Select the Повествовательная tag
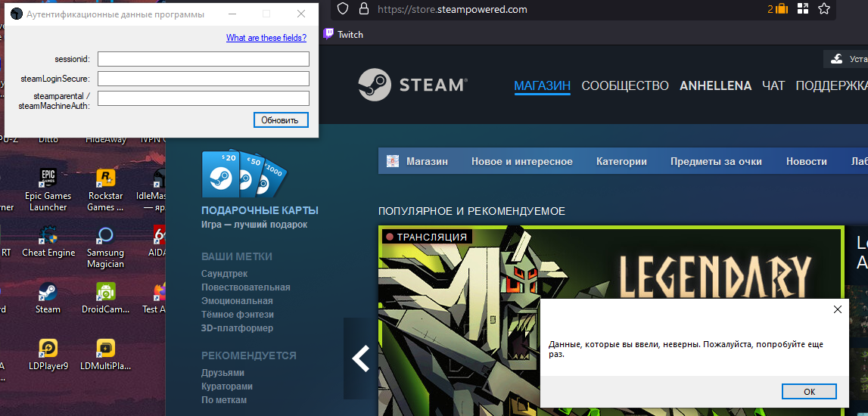The height and width of the screenshot is (416, 868). click(246, 287)
